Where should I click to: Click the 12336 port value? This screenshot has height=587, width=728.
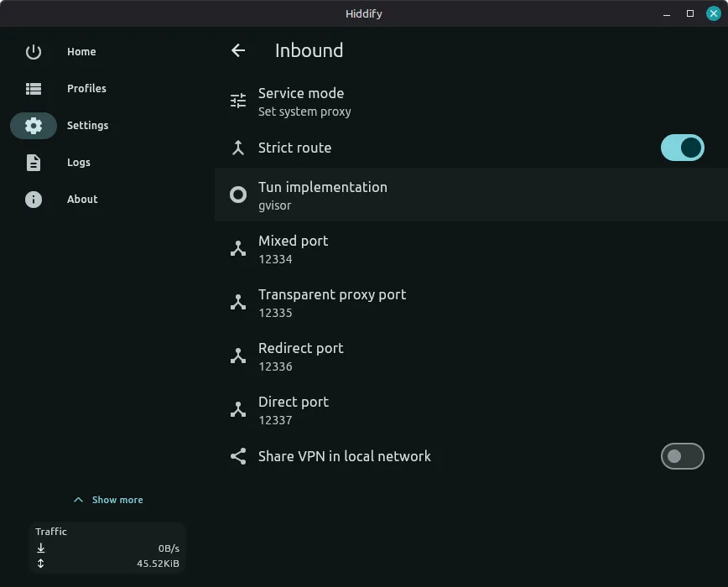tap(275, 366)
